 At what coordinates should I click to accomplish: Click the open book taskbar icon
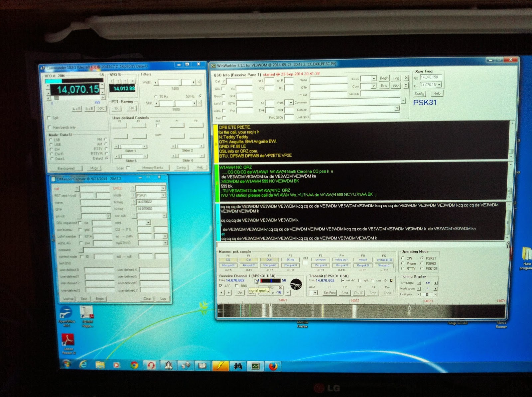202,366
